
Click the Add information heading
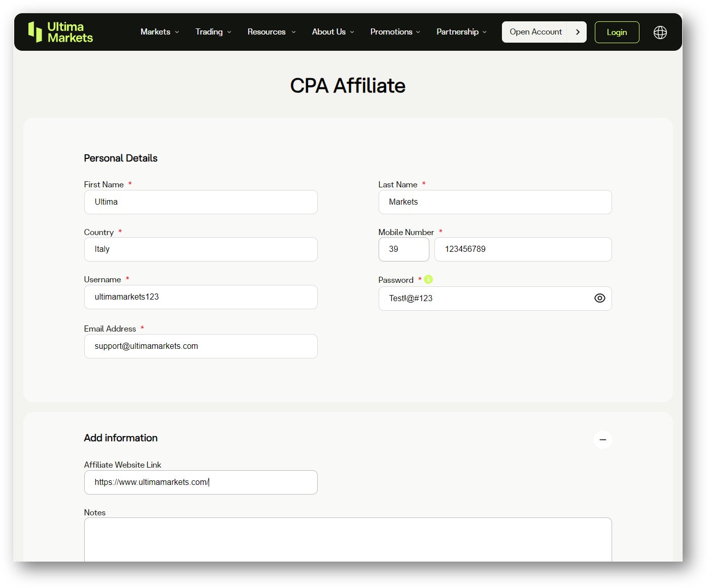(121, 438)
